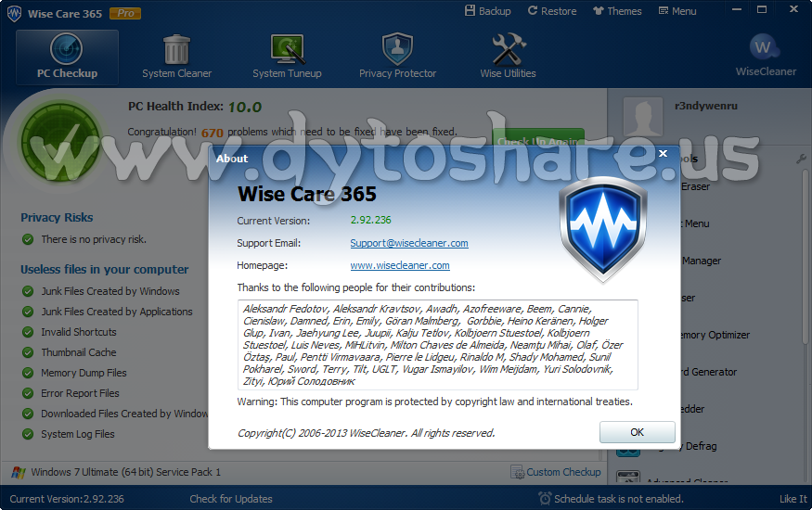
Task: Click Check for Updates in status bar
Action: [231, 499]
